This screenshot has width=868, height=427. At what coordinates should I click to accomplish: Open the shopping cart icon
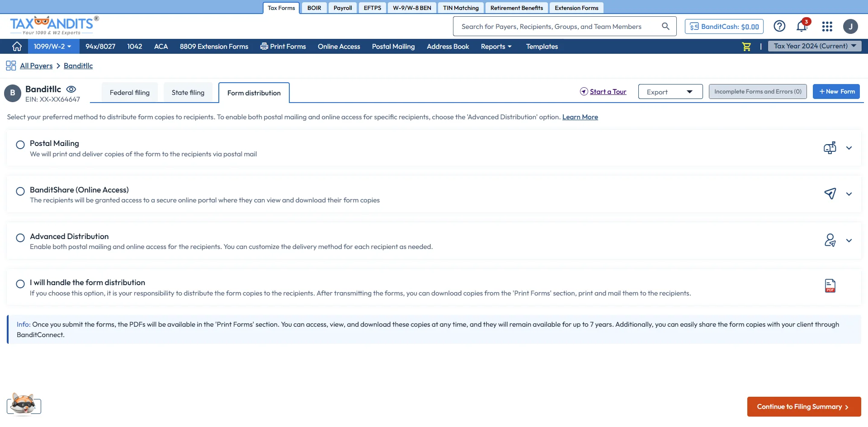coord(746,47)
